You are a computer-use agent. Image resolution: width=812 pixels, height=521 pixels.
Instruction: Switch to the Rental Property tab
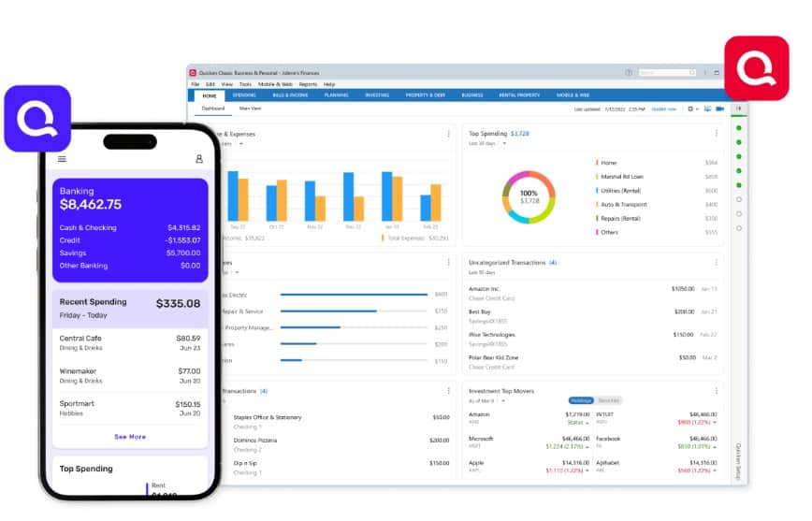(519, 95)
